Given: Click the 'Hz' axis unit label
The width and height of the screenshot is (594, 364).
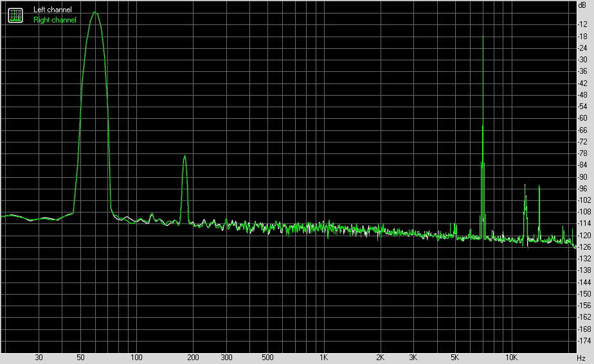Looking at the screenshot, I should [581, 358].
